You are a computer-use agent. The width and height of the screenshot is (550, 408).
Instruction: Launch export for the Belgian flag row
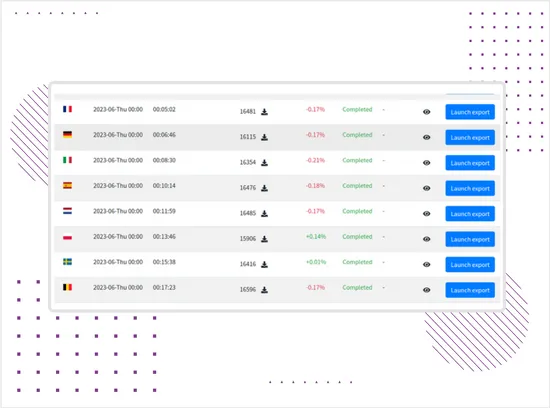pos(470,290)
